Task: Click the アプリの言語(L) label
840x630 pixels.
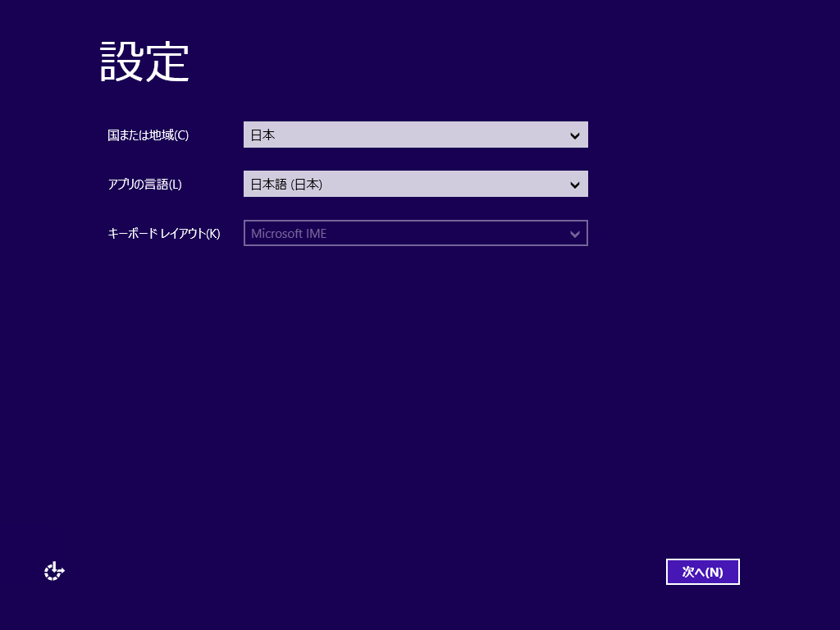Action: [x=144, y=184]
